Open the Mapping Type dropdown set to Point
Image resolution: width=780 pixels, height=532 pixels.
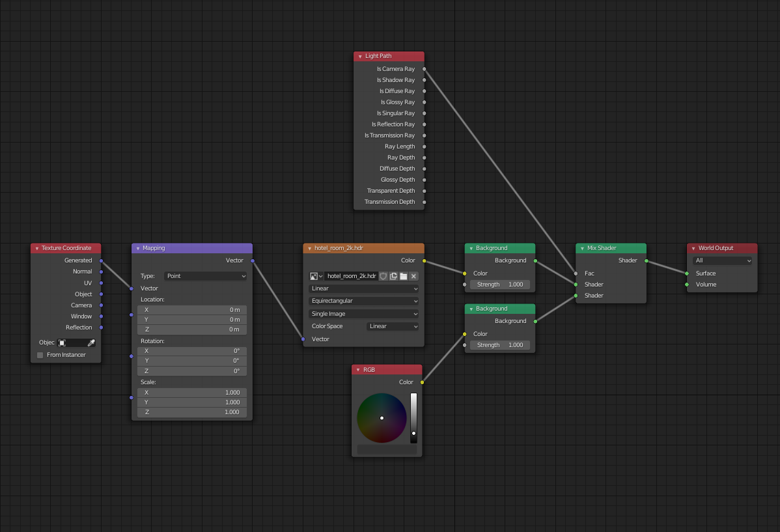pyautogui.click(x=206, y=276)
